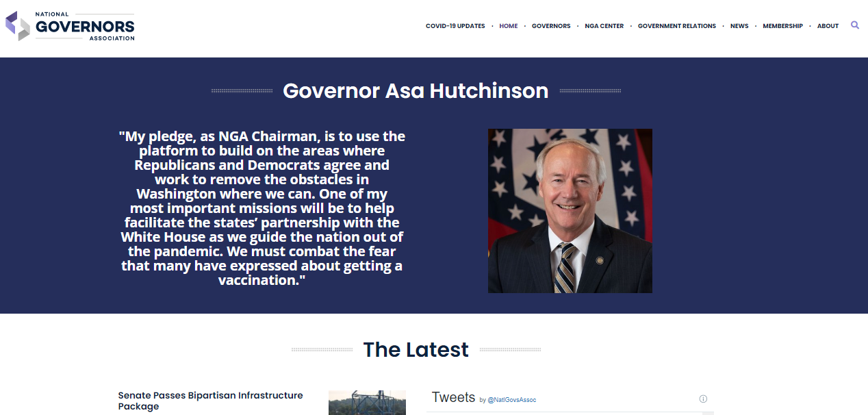The height and width of the screenshot is (415, 868).
Task: Click the National Governors Association logo
Action: tap(70, 26)
